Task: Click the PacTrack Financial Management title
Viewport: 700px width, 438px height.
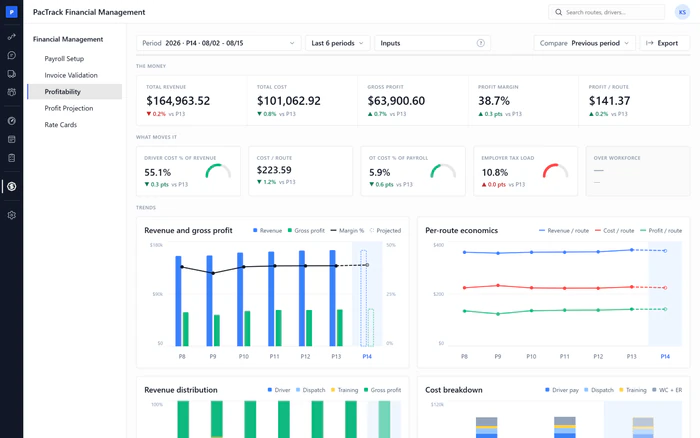Action: [x=89, y=12]
